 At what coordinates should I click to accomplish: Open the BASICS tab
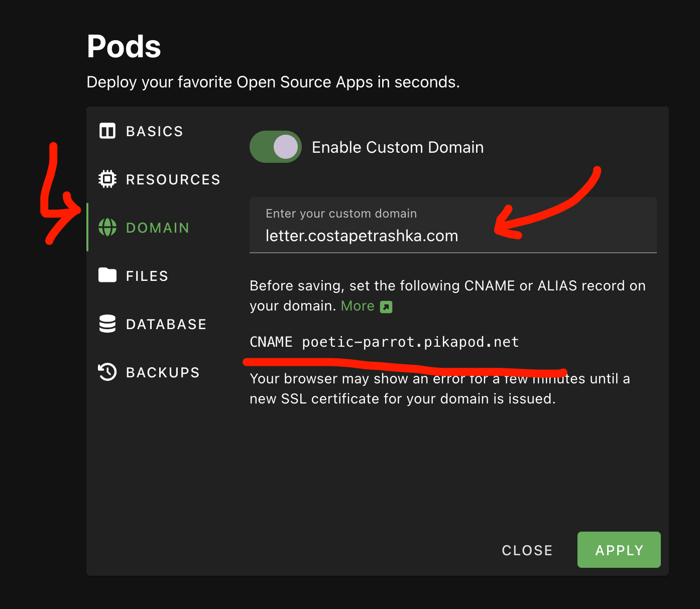pos(155,132)
